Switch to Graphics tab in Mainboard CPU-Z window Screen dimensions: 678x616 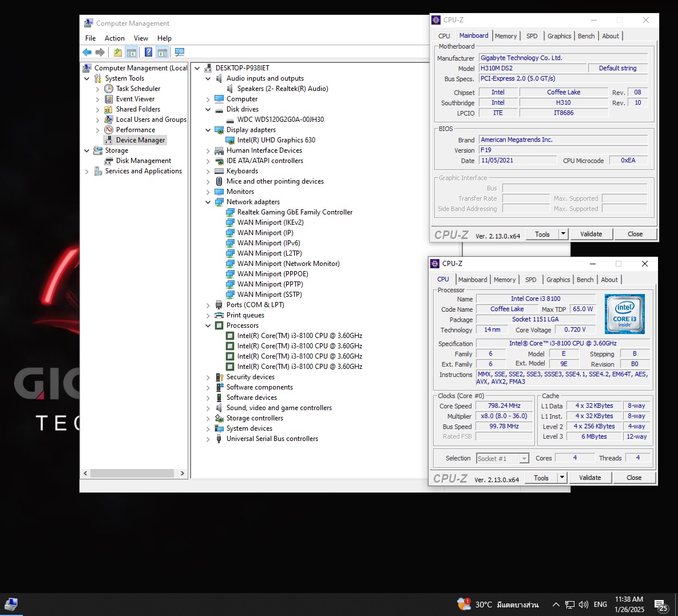coord(559,36)
